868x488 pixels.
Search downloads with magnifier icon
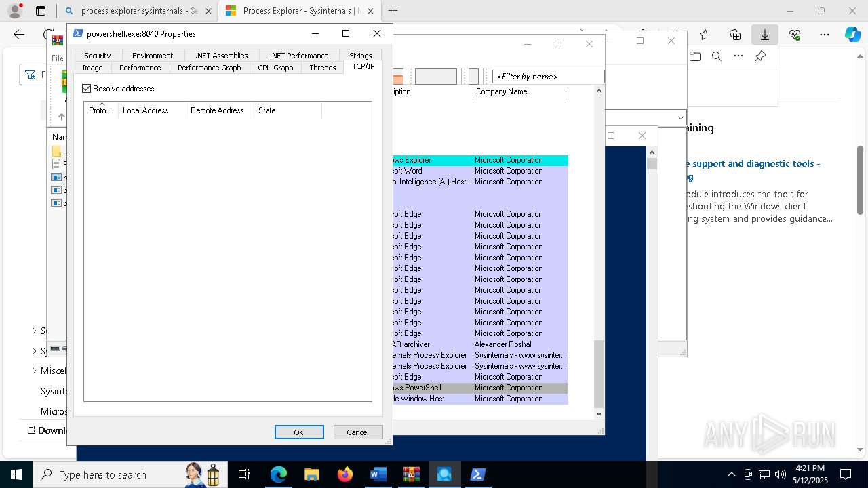716,56
